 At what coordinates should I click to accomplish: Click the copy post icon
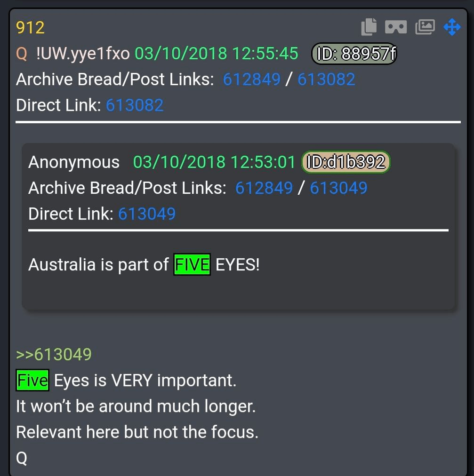coord(369,27)
